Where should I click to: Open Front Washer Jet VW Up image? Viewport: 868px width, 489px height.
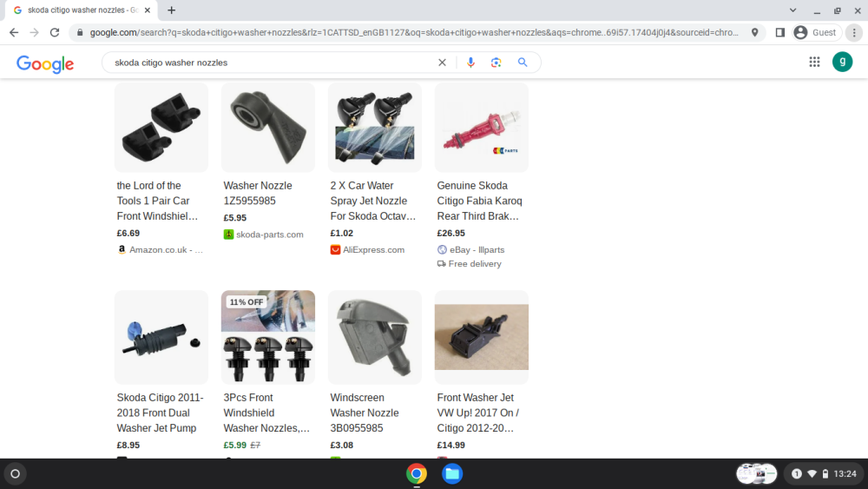[x=482, y=337]
